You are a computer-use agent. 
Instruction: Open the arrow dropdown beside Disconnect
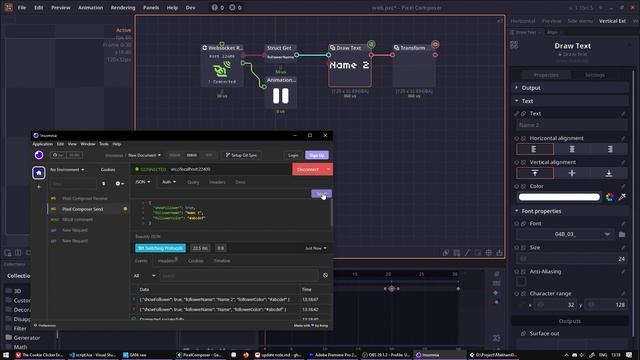click(x=328, y=169)
